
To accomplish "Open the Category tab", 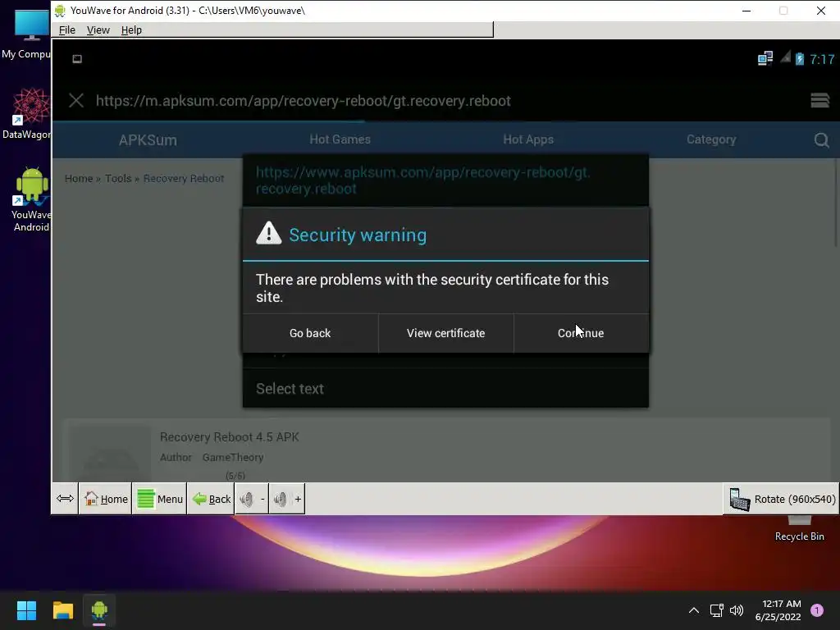I will coord(711,139).
